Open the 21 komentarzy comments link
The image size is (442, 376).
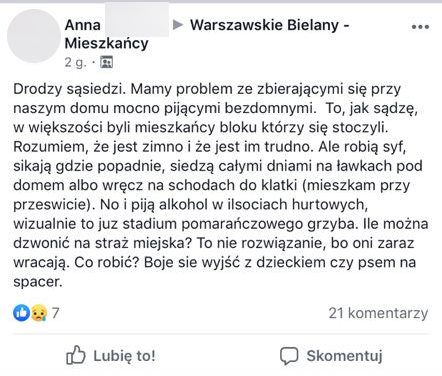tap(378, 313)
